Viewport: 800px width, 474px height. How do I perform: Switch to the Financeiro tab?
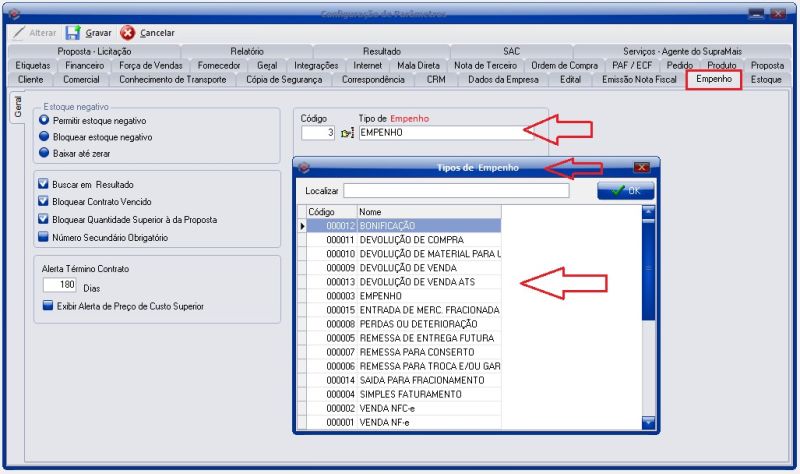[x=84, y=66]
